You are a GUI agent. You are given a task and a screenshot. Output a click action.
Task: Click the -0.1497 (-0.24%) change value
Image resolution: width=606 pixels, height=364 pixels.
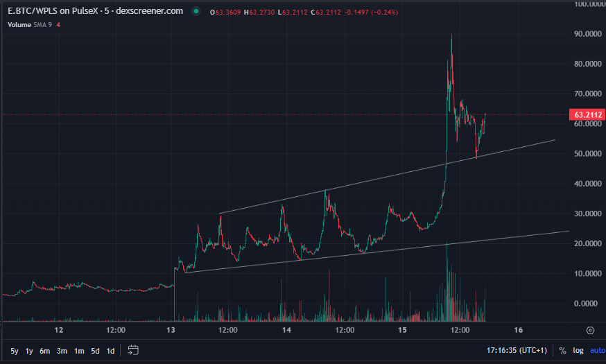coord(371,12)
